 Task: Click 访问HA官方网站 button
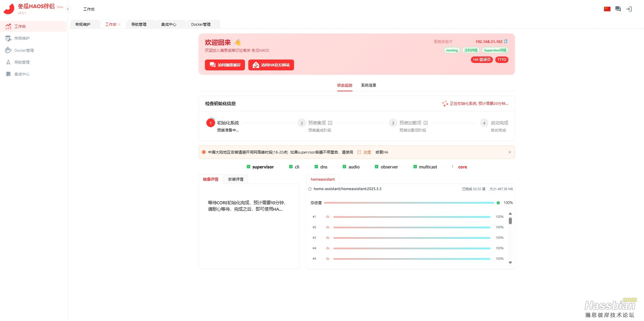[x=271, y=65]
